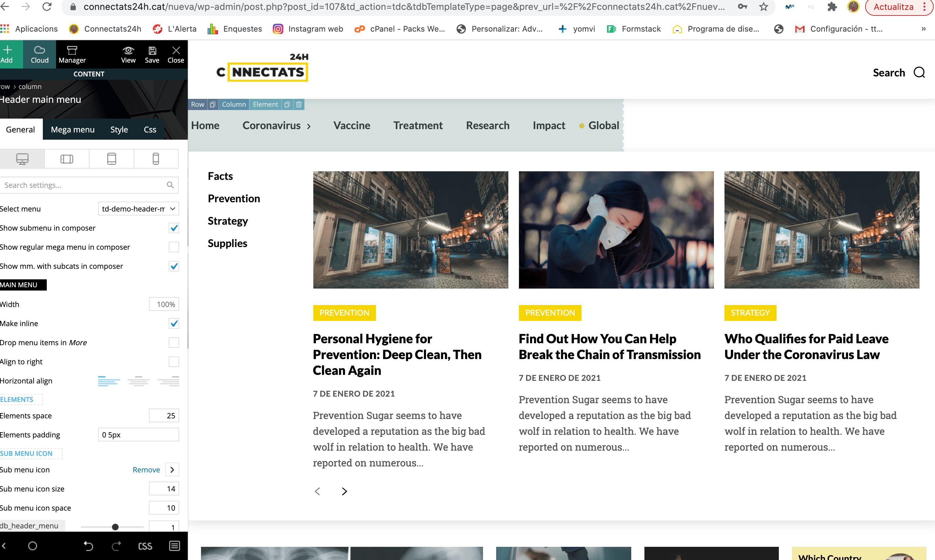Image resolution: width=935 pixels, height=560 pixels.
Task: Click the View eye icon
Action: point(128,54)
